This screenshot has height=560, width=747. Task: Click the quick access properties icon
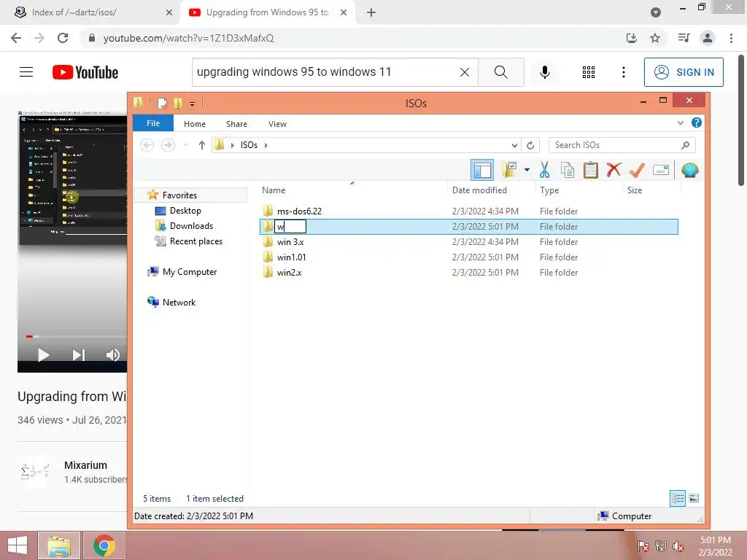point(162,103)
